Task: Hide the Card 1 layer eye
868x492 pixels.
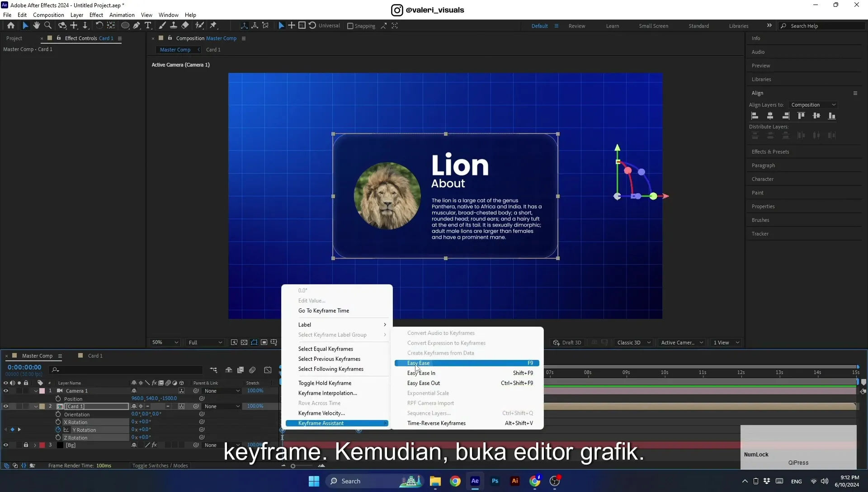Action: point(6,407)
